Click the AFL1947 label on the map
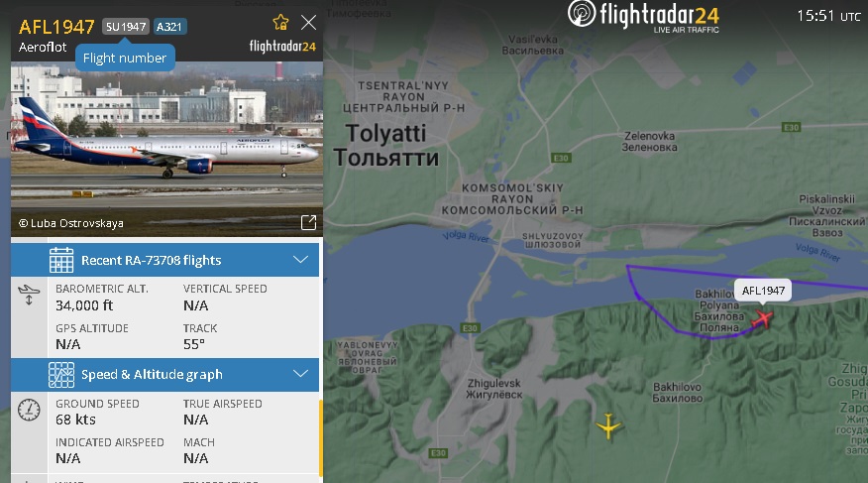The height and width of the screenshot is (483, 868). point(763,291)
